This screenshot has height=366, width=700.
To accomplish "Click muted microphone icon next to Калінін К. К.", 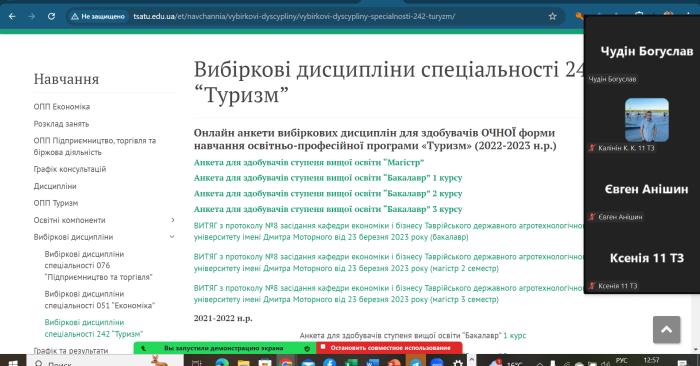I will [592, 148].
